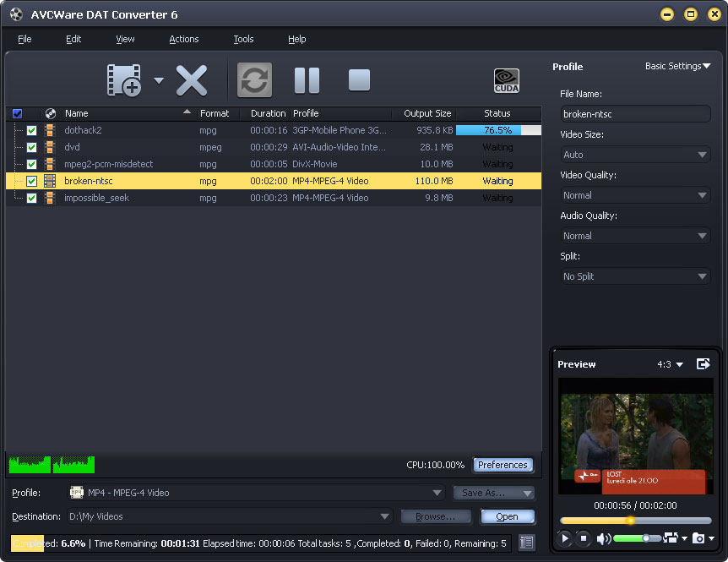Open the Split dropdown showing No Split
Viewport: 728px width, 562px height.
636,276
